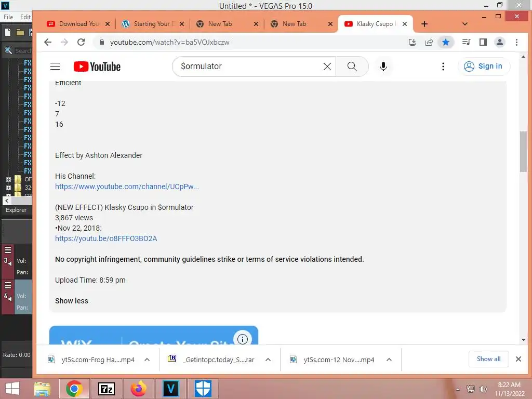Click the page vertical scrollbar thumb
This screenshot has height=399, width=532.
[523, 151]
